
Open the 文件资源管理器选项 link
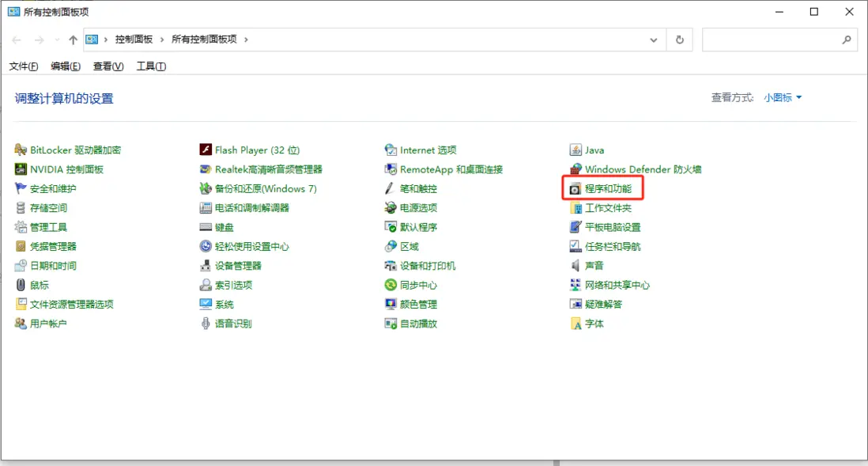click(x=71, y=304)
